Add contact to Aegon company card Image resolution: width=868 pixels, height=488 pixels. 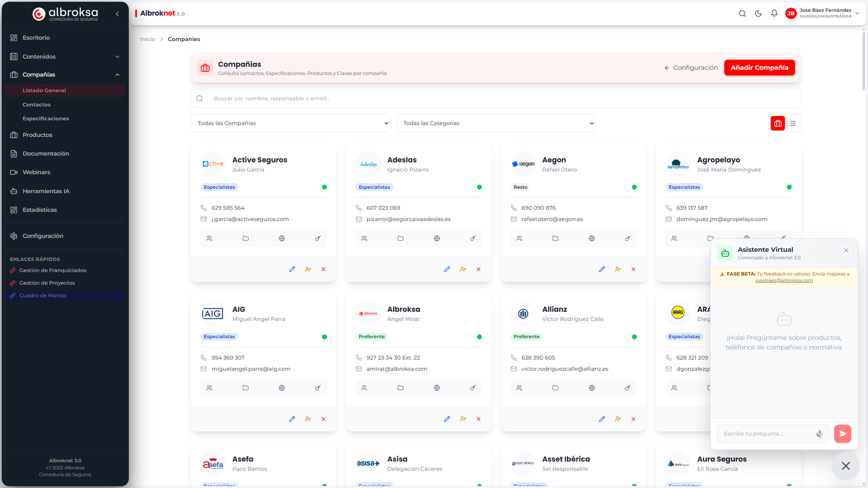click(617, 269)
